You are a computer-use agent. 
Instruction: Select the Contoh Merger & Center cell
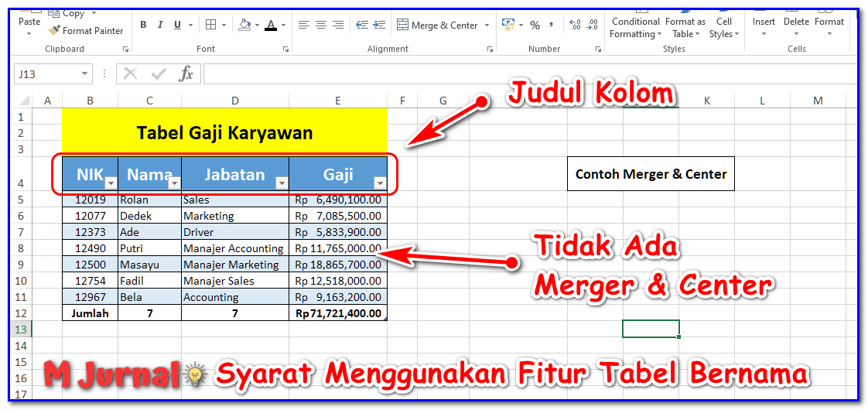651,174
